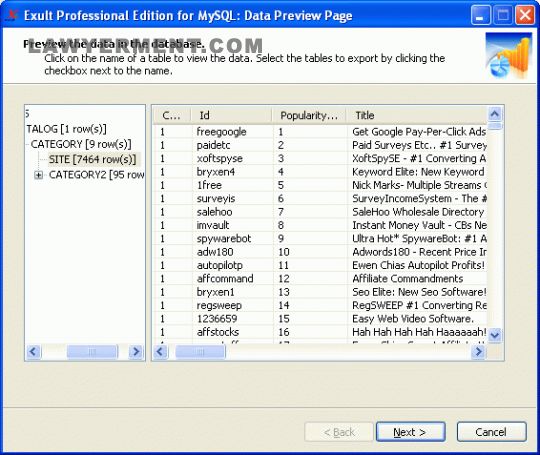Select the 'adw180' cell
The height and width of the screenshot is (455, 540).
click(x=215, y=252)
